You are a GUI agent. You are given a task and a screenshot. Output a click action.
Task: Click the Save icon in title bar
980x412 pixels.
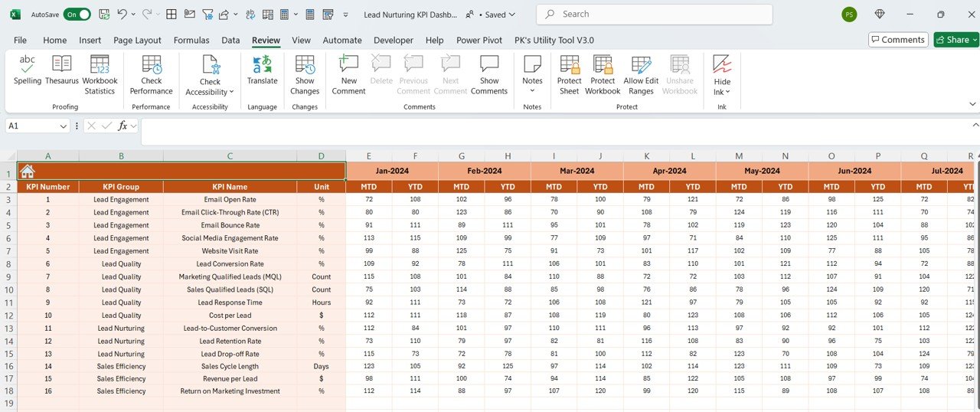[x=103, y=15]
